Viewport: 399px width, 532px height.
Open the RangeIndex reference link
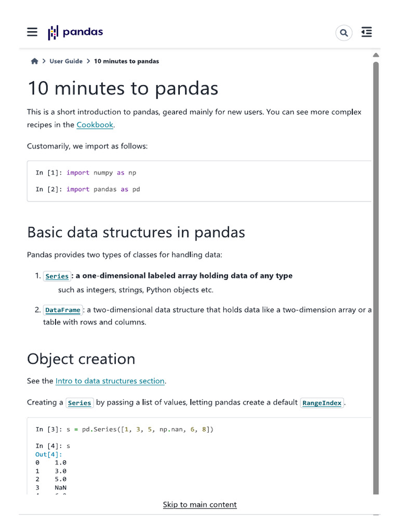322,403
